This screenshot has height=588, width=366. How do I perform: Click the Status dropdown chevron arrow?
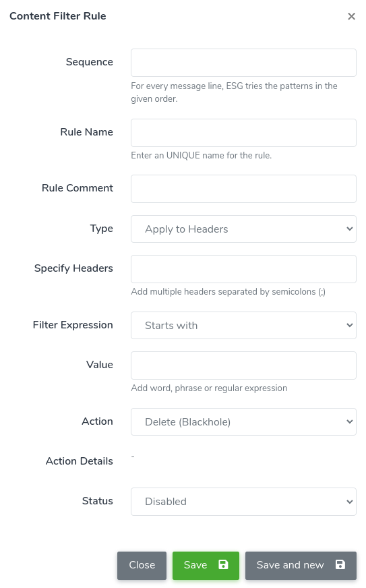click(x=350, y=502)
